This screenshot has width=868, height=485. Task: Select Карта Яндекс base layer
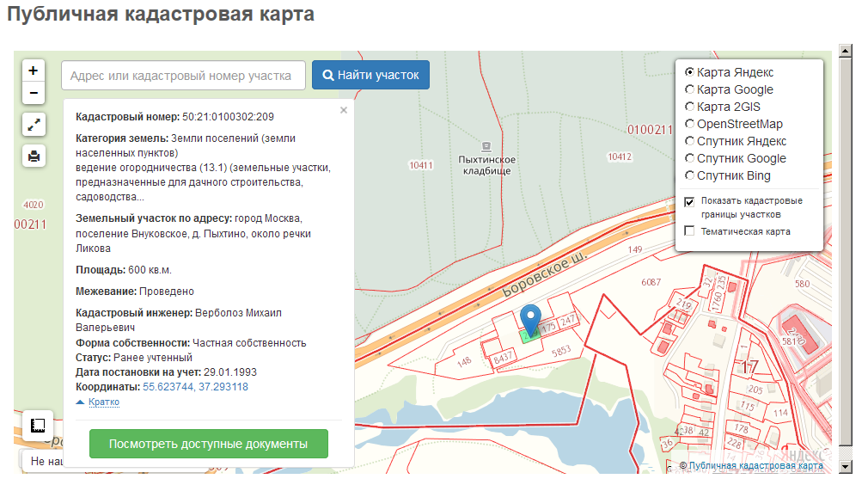click(x=689, y=72)
